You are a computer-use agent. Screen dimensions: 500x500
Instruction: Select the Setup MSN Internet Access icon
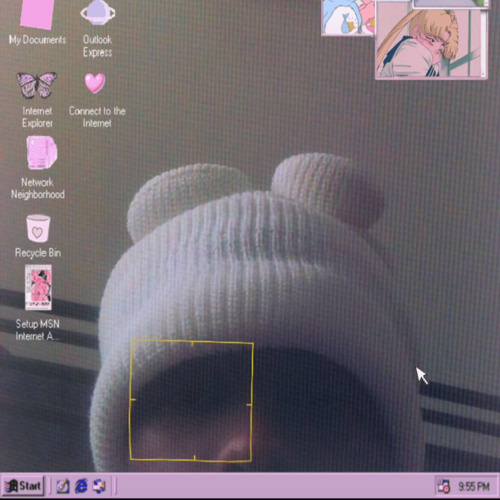tap(38, 287)
